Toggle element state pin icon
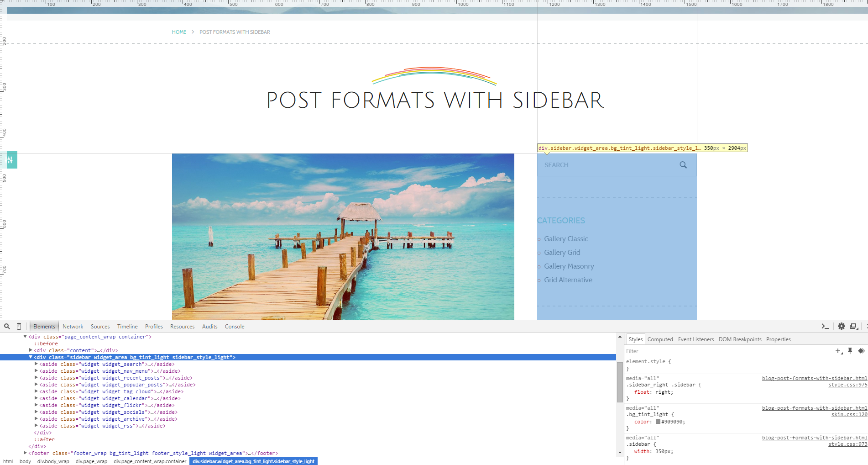Image resolution: width=868 pixels, height=465 pixels. 850,351
